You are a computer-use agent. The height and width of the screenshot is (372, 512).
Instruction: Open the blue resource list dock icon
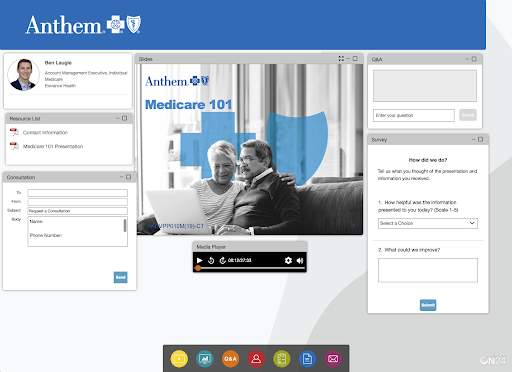(307, 359)
